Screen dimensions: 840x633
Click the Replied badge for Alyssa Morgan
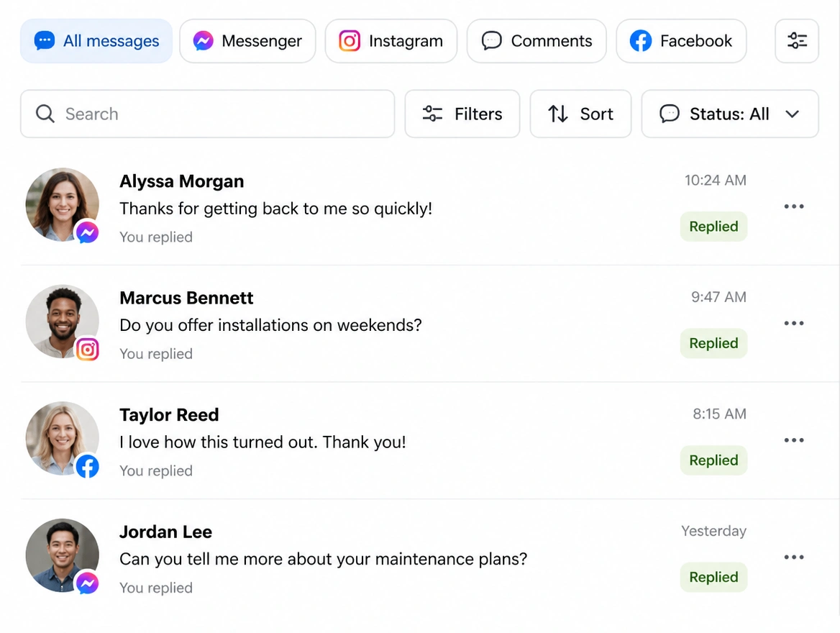(x=713, y=226)
